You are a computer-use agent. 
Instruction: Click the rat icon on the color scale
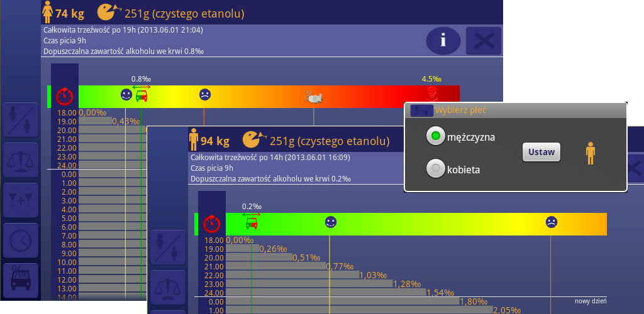coord(314,97)
